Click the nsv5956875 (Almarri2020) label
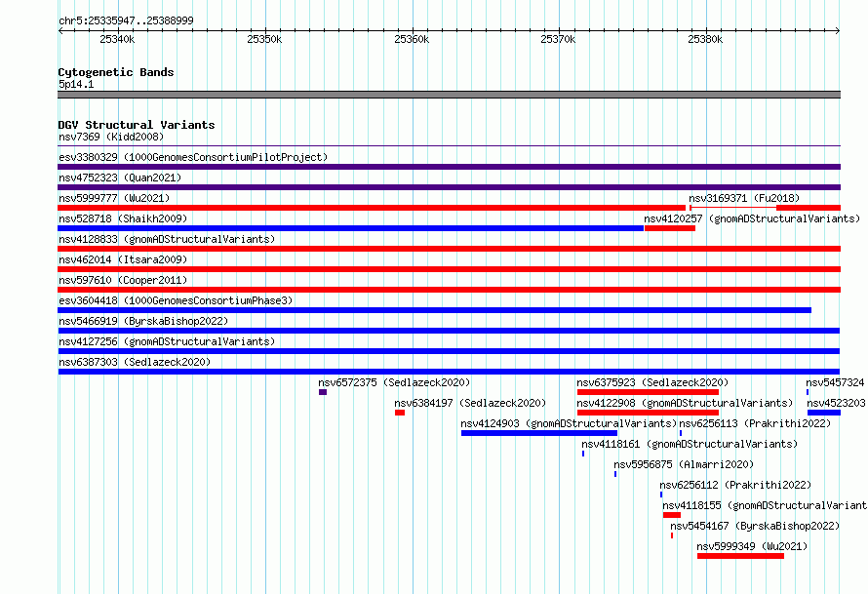The height and width of the screenshot is (594, 868). pos(684,464)
